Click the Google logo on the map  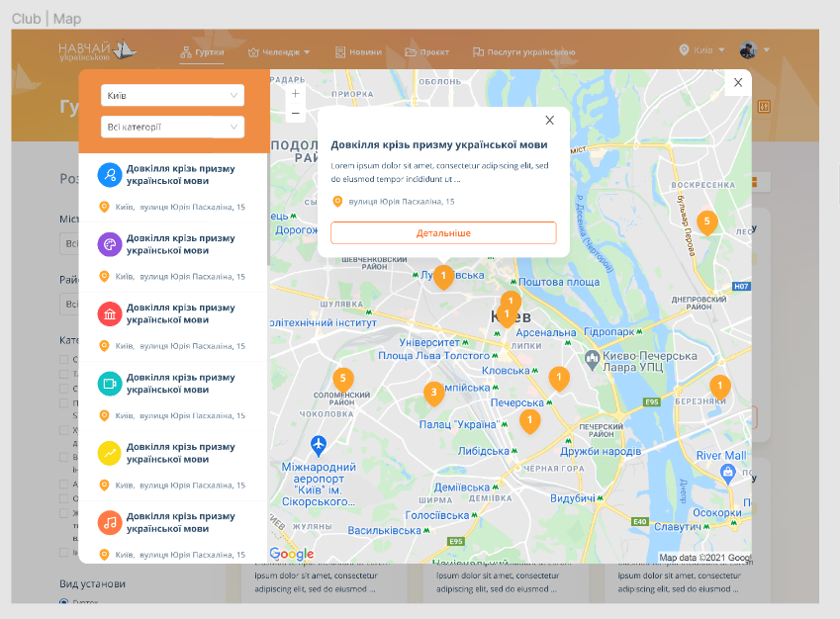coord(292,554)
